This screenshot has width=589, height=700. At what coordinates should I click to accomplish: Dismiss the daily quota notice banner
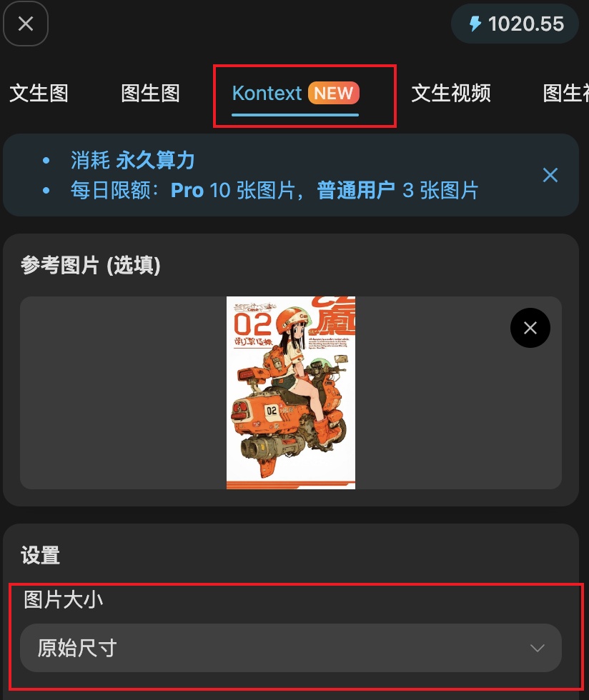550,175
